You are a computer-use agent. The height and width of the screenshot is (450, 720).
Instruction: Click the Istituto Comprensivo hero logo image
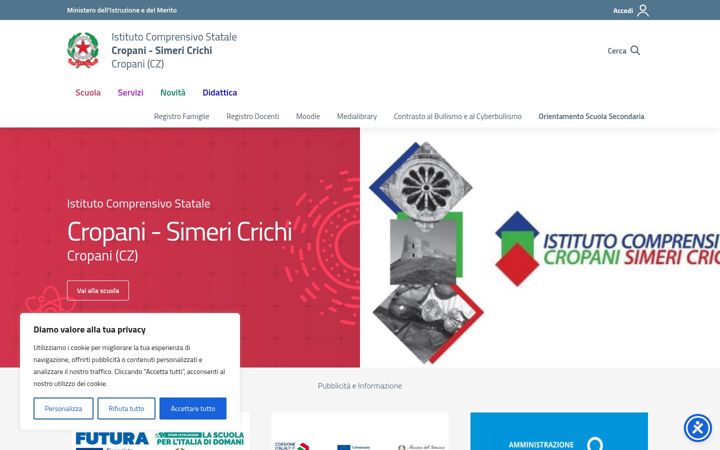click(540, 248)
